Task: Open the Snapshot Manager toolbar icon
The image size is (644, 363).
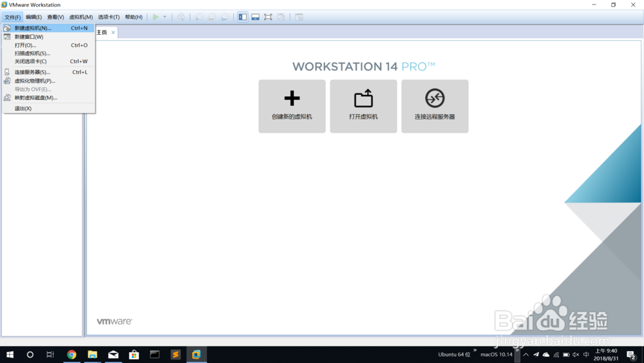Action: [225, 17]
